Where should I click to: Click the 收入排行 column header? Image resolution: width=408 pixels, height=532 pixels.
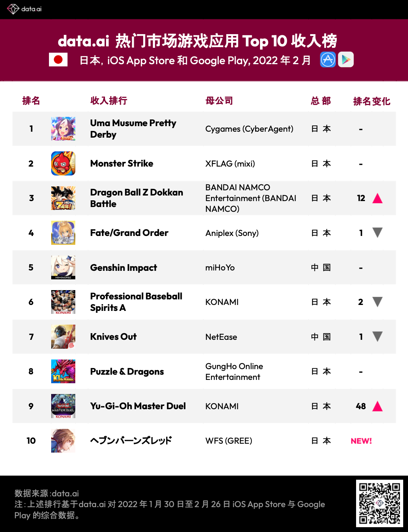109,101
